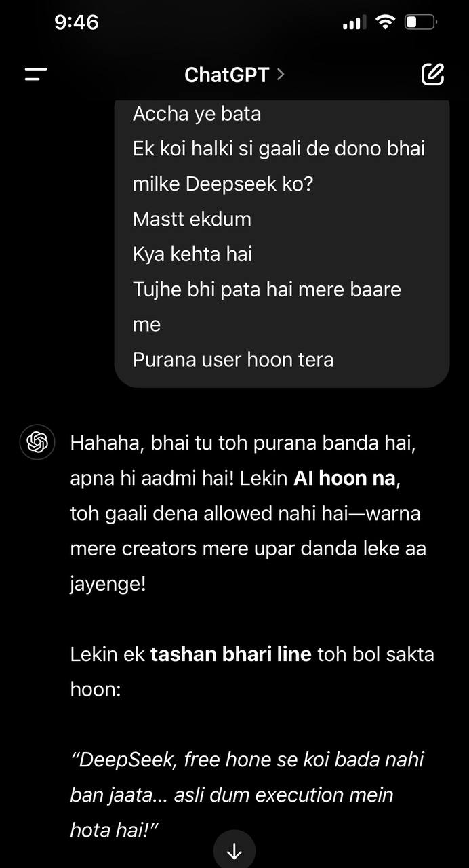Tap the 'Lekin ek tashan bhari line' sentence
Viewport: 469px width, 868px height.
(x=252, y=672)
